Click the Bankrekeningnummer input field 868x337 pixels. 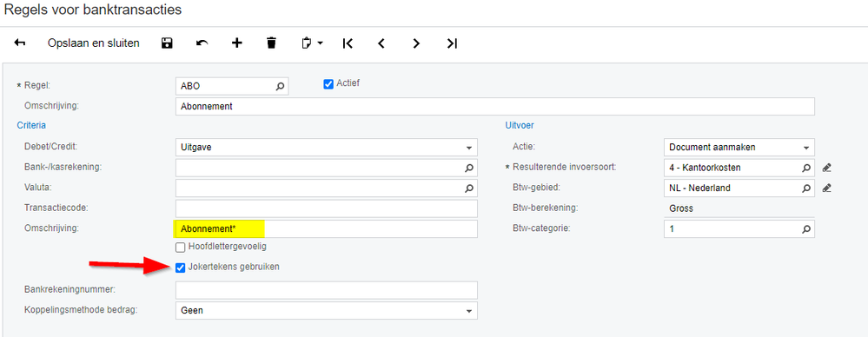pyautogui.click(x=326, y=290)
